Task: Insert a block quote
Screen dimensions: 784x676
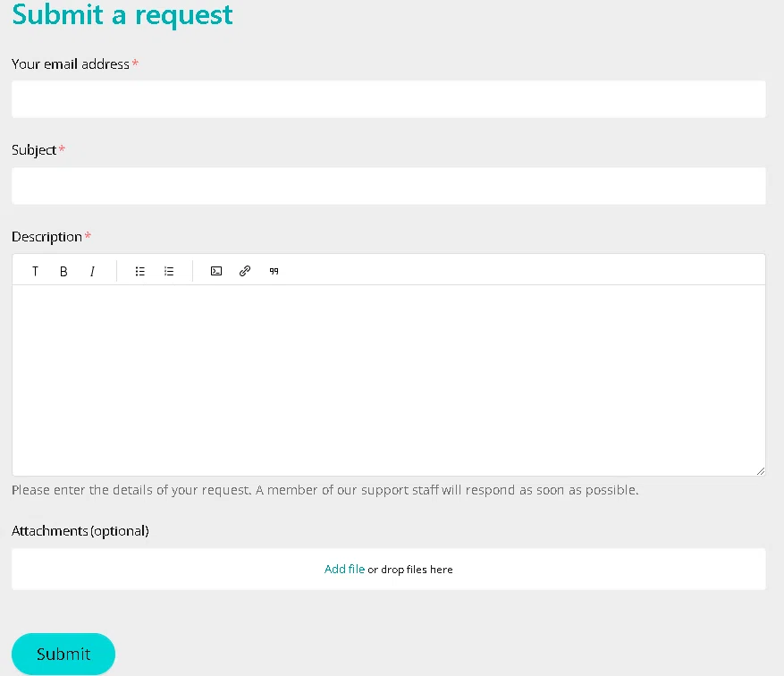Action: pyautogui.click(x=274, y=271)
